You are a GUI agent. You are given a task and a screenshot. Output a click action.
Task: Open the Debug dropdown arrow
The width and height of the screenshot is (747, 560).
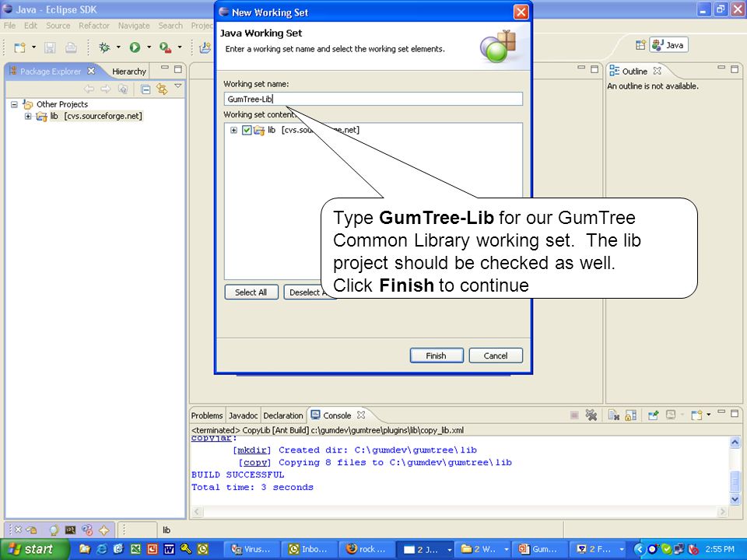(118, 47)
